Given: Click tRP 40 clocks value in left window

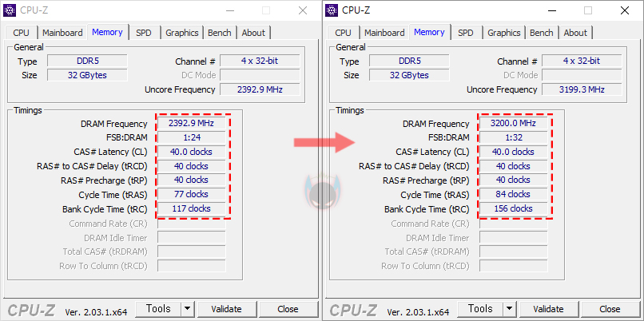Looking at the screenshot, I should tap(192, 180).
